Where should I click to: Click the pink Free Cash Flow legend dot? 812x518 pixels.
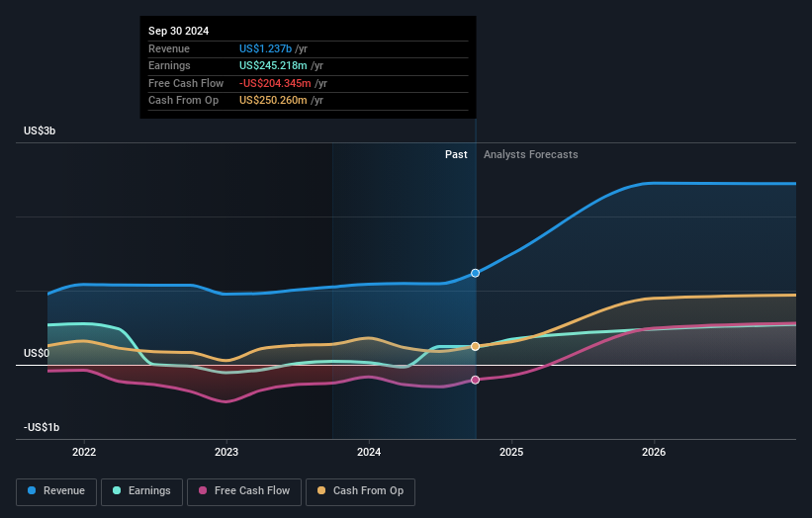pyautogui.click(x=203, y=490)
